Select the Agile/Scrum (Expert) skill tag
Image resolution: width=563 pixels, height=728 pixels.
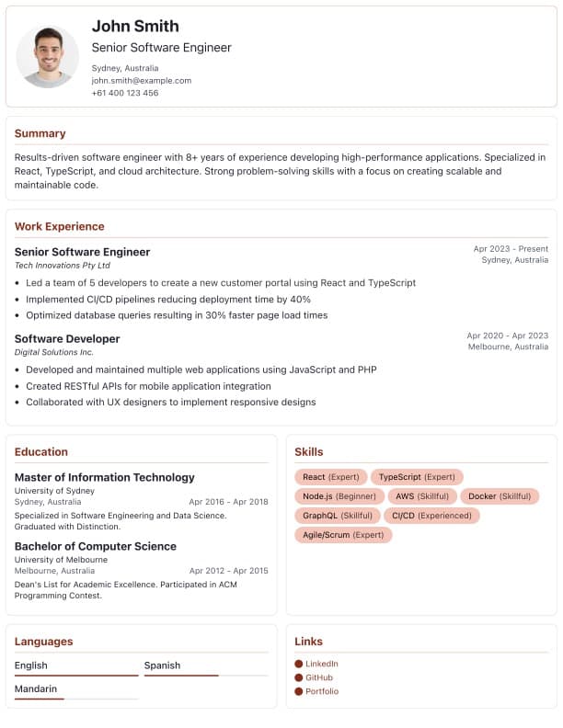pos(343,535)
